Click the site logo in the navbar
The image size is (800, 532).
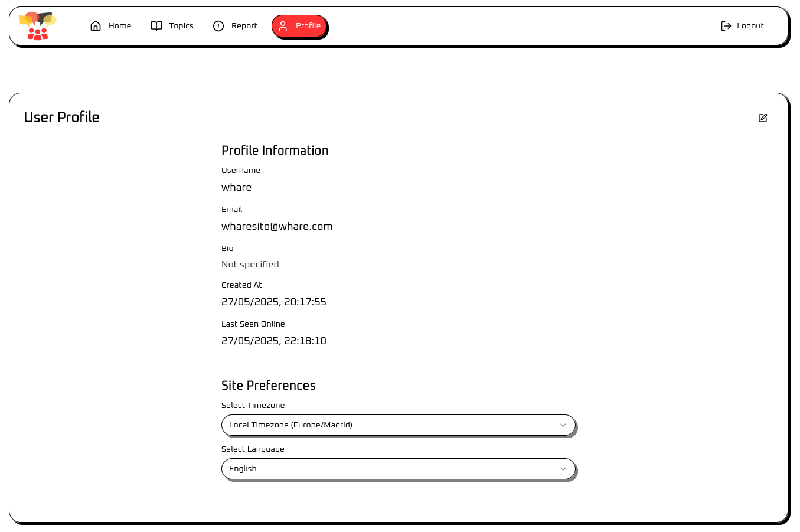(37, 26)
